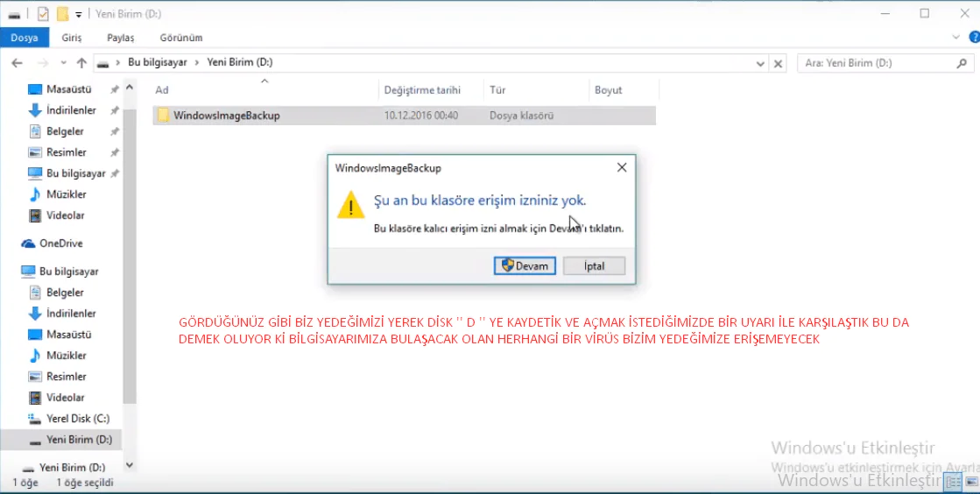Select Masaüstü under Bu bilgisayar tree
The height and width of the screenshot is (494, 980).
click(x=69, y=335)
